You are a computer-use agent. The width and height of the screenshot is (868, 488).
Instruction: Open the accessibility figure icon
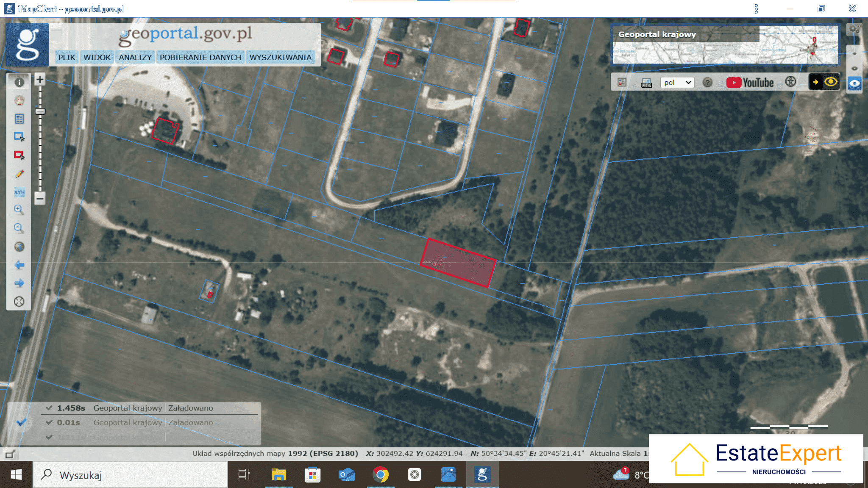pos(790,82)
